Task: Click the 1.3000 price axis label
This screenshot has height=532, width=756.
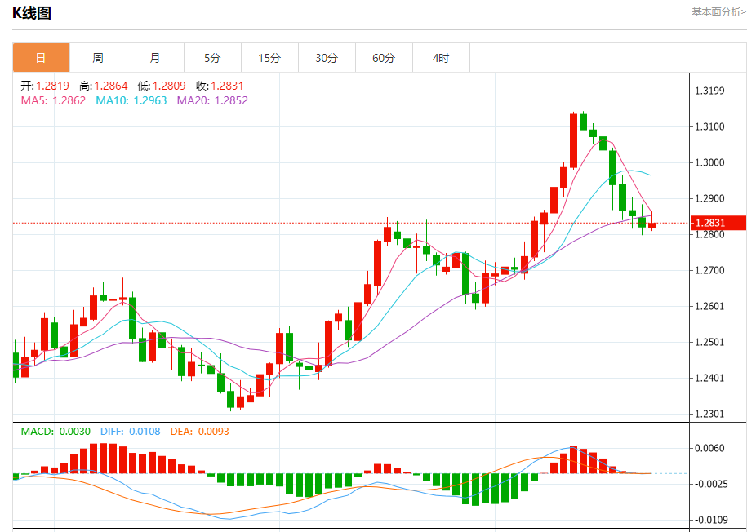Action: coord(709,162)
